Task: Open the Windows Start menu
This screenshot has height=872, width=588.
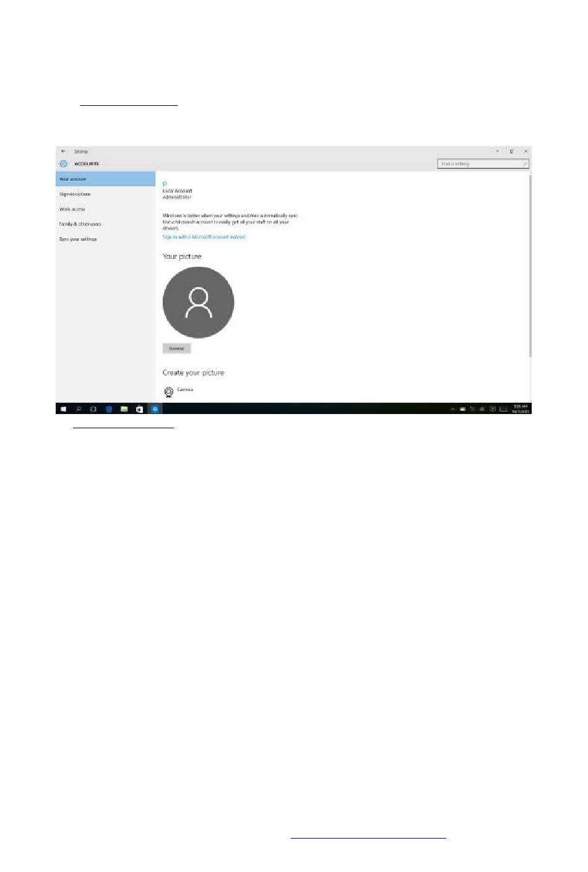Action: 63,409
